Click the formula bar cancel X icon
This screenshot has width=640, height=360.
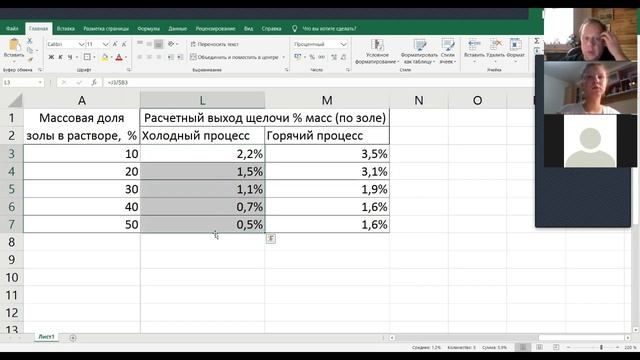[64, 82]
